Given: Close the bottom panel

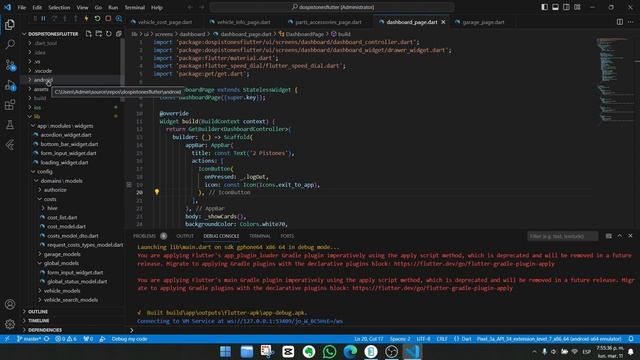Looking at the screenshot, I should (630, 236).
